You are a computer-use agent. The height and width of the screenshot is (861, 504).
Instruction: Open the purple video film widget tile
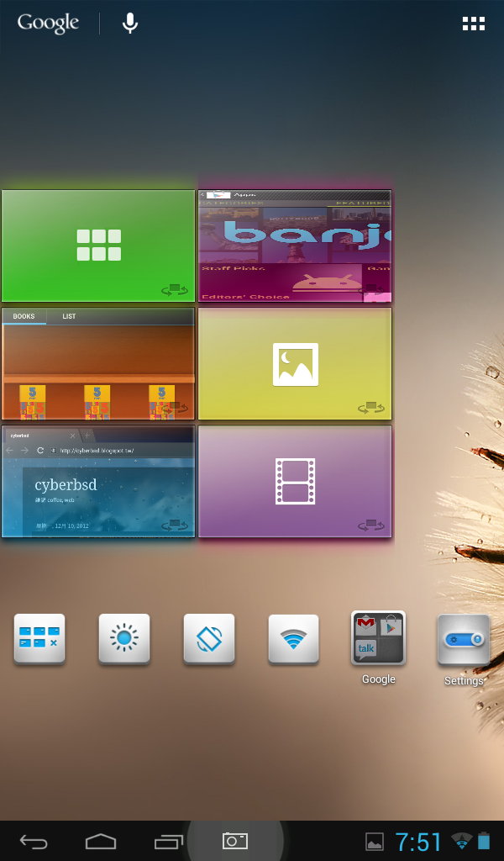(x=295, y=482)
